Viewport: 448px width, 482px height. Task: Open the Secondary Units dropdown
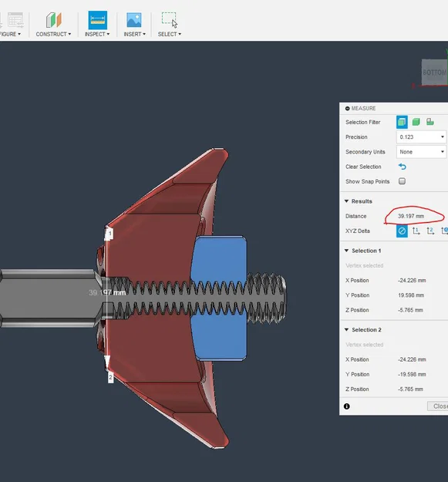pos(421,152)
